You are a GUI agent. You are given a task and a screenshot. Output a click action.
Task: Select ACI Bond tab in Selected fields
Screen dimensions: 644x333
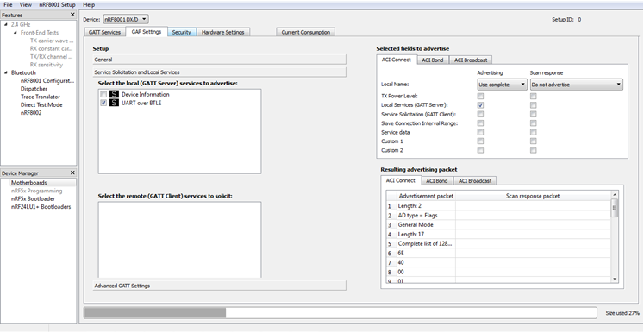point(433,60)
